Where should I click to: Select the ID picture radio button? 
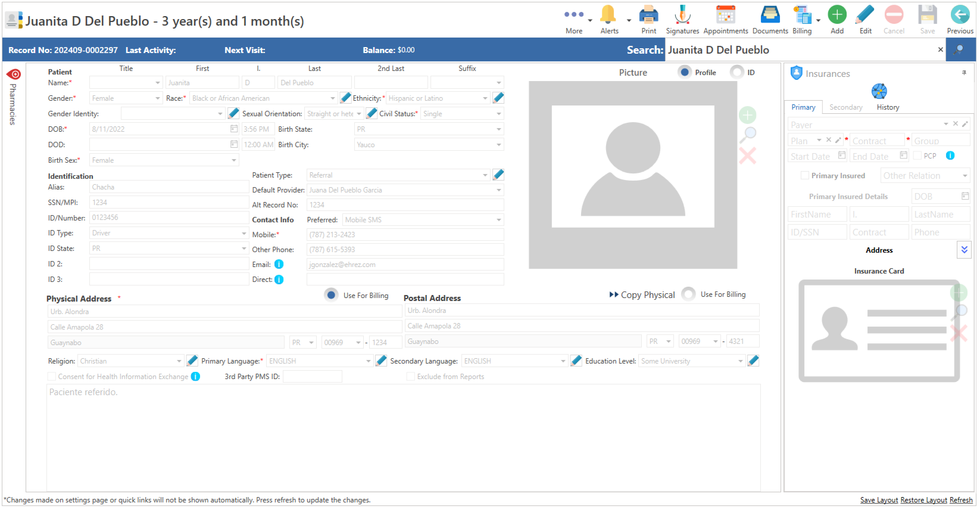737,72
